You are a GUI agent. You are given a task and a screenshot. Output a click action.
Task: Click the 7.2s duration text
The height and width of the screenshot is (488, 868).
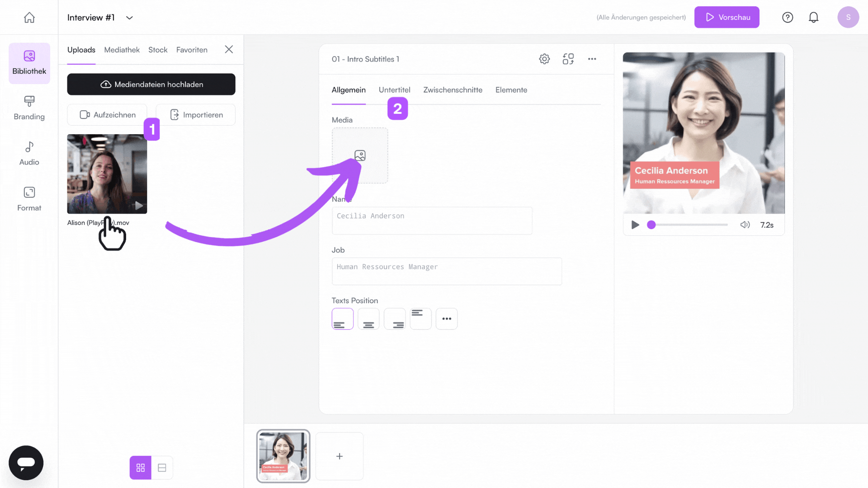[x=767, y=225]
